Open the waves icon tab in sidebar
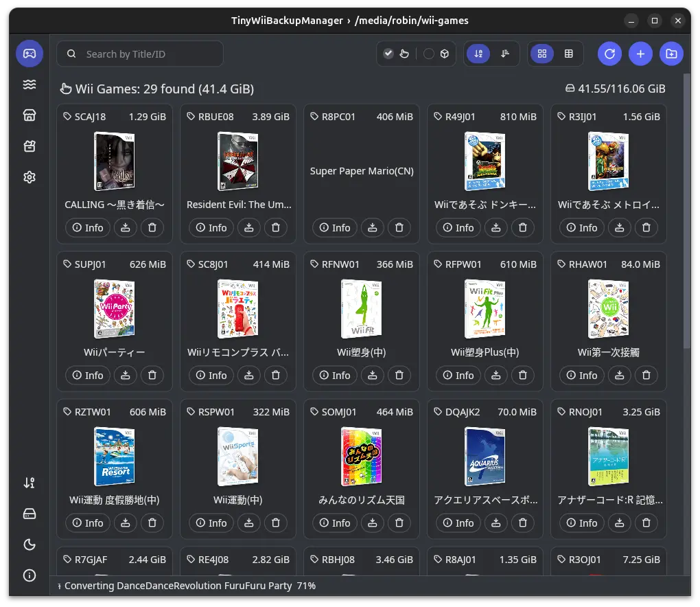 coord(30,84)
